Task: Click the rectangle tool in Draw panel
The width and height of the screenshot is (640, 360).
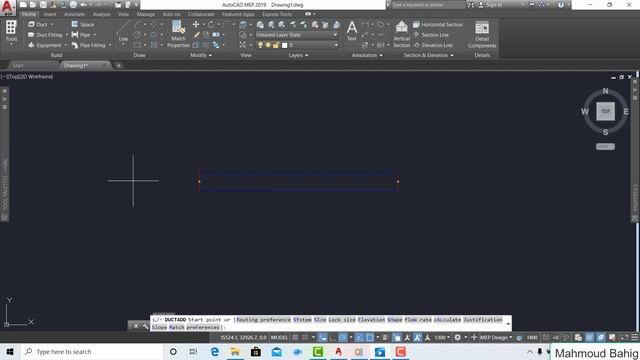Action: point(138,45)
